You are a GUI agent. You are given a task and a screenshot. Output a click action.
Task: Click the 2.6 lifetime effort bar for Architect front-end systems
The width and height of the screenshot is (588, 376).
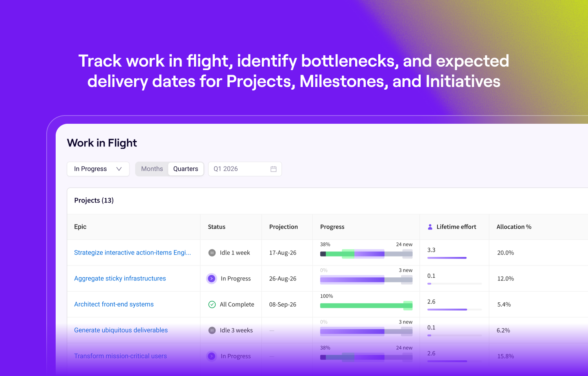click(x=455, y=309)
